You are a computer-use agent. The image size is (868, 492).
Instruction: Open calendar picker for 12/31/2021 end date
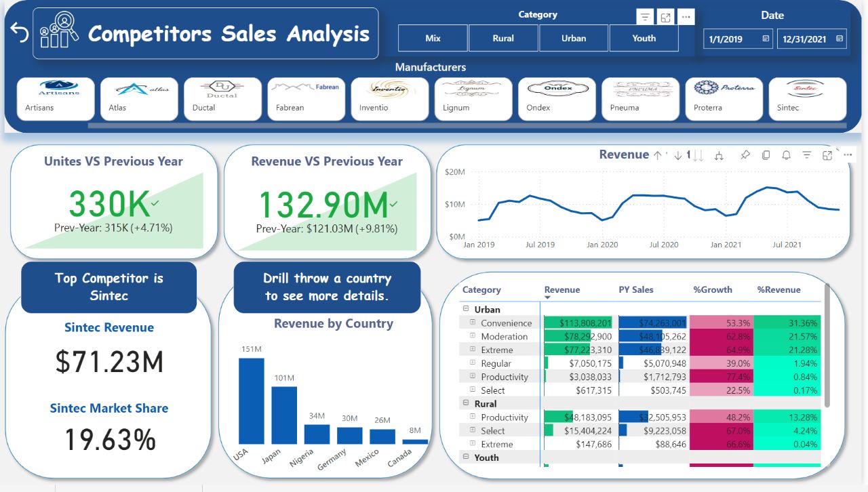coord(840,39)
